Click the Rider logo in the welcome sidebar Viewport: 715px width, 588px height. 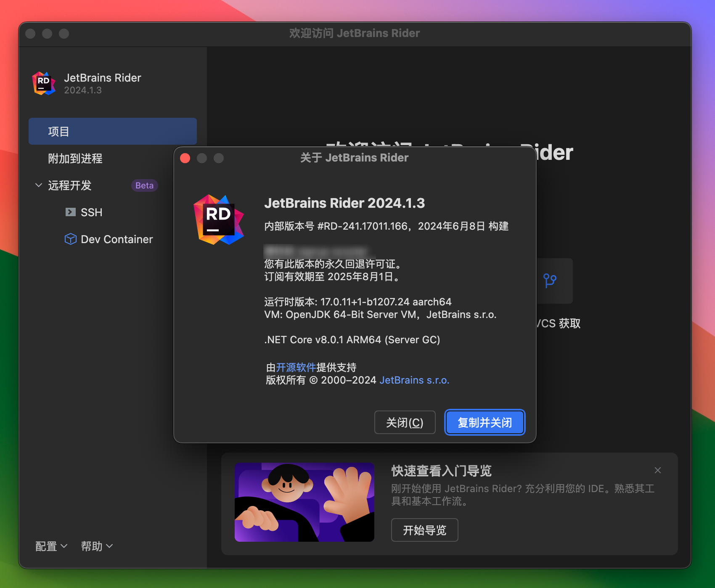(x=44, y=83)
